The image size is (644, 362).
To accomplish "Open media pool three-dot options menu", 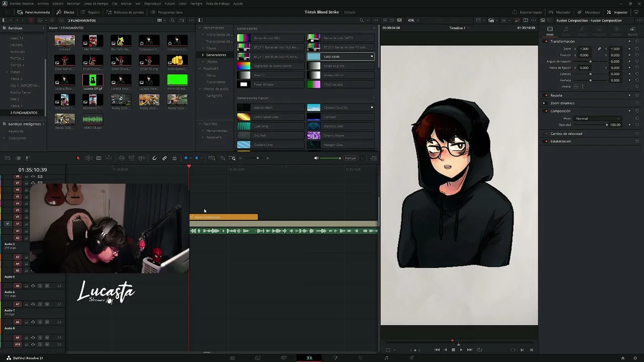I will click(x=192, y=21).
